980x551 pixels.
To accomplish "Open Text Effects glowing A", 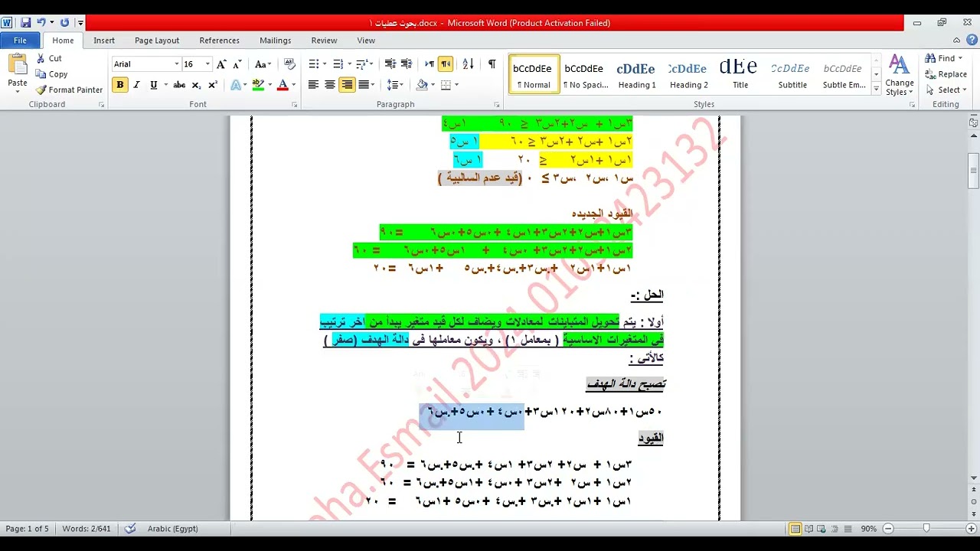I will [x=236, y=85].
